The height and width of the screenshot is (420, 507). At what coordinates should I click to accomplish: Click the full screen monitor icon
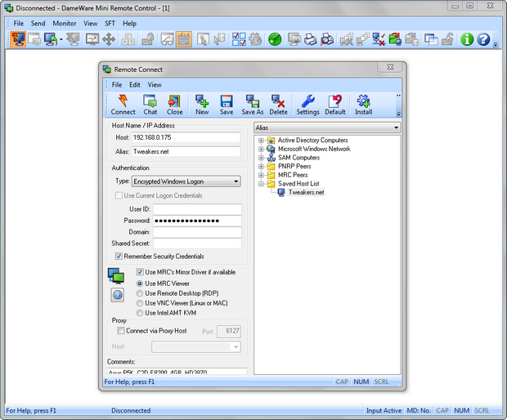[92, 39]
